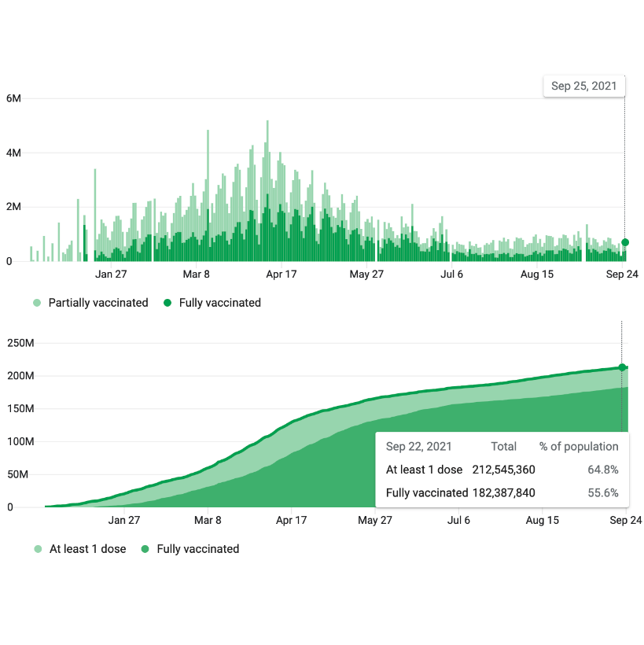Viewport: 644px width, 645px height.
Task: Click the At least 1 dose legend dot
Action: [x=38, y=549]
